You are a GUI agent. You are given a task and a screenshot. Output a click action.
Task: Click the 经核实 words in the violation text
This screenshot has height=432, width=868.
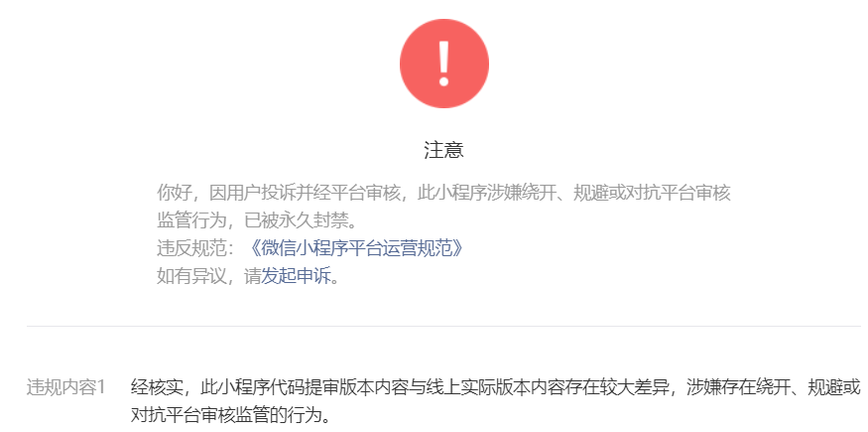point(157,387)
